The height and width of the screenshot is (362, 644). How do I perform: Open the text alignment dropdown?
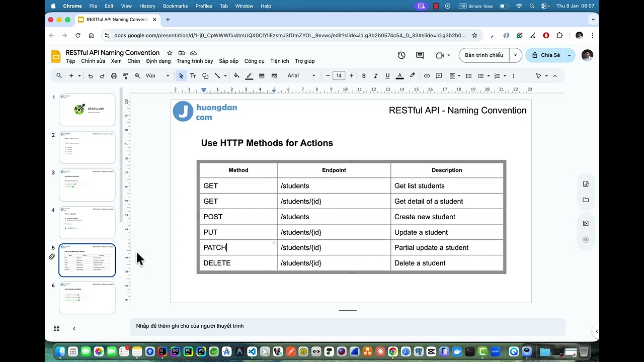point(454,76)
